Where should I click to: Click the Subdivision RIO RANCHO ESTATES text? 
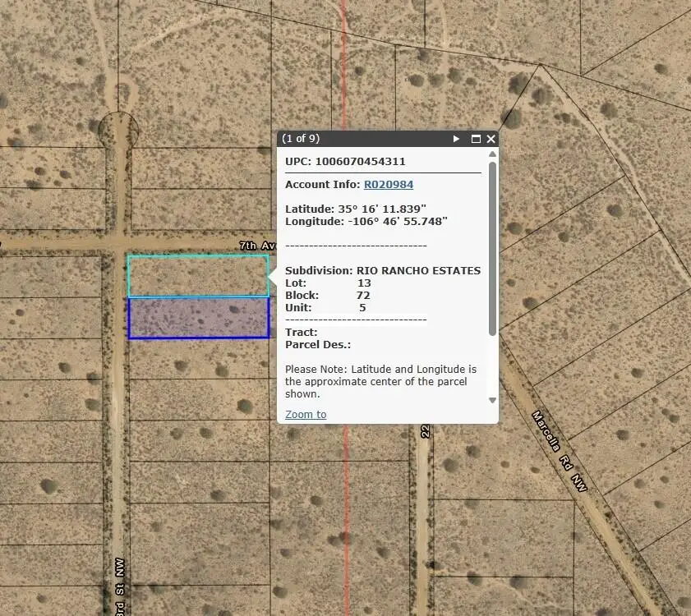382,270
